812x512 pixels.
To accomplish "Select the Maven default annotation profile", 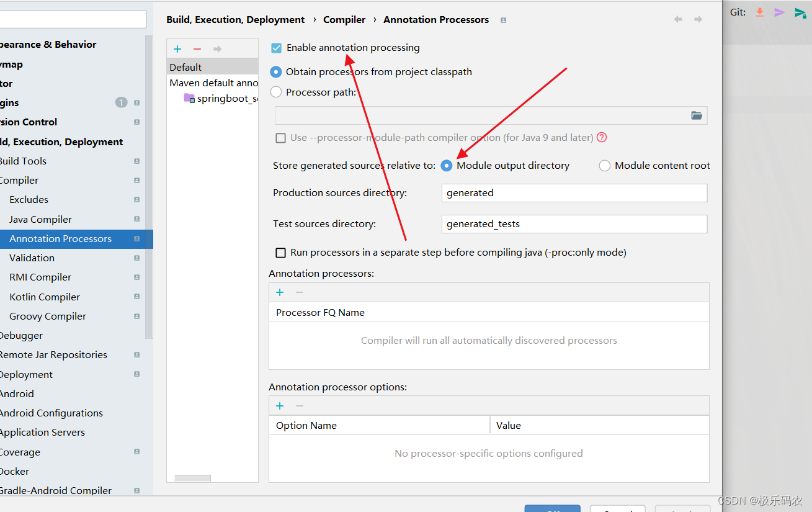I will 212,83.
